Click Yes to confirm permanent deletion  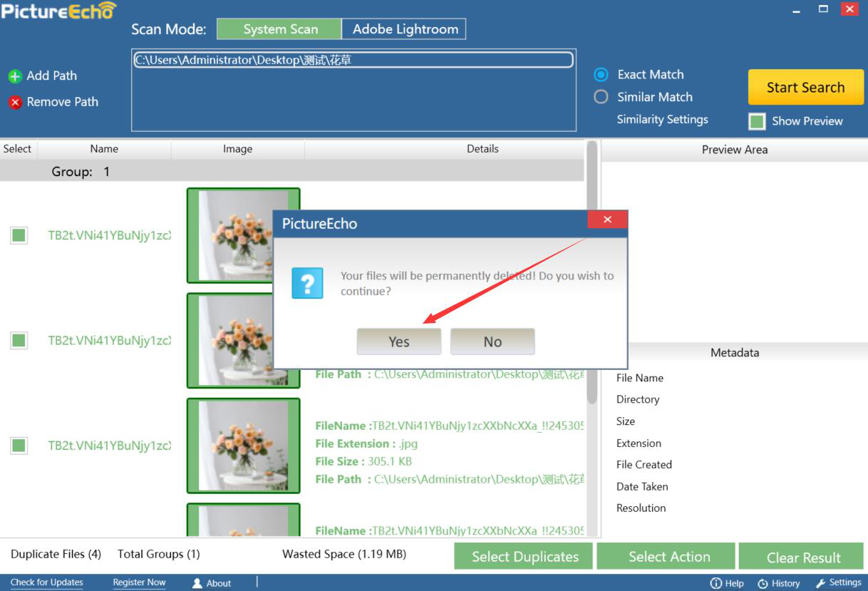(399, 341)
